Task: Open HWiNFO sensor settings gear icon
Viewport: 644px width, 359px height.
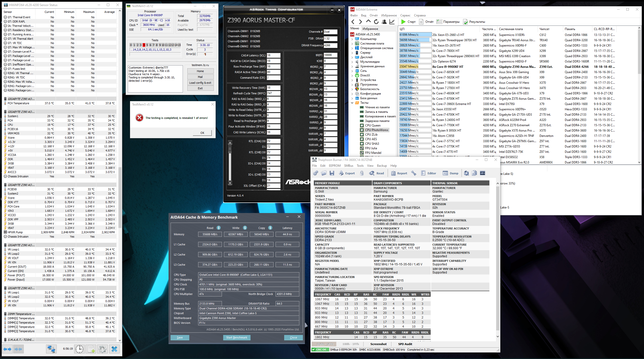Action: click(x=102, y=349)
